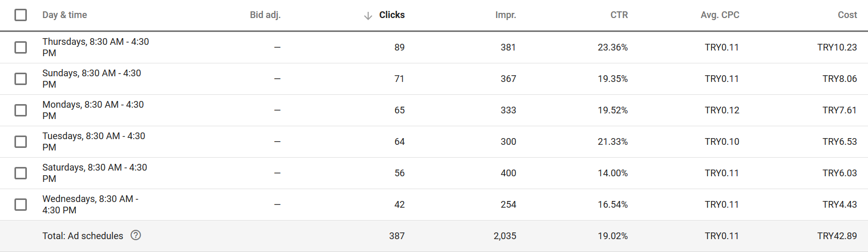The width and height of the screenshot is (868, 252).
Task: Edit bid adjustment dash for Saturdays row
Action: (277, 173)
